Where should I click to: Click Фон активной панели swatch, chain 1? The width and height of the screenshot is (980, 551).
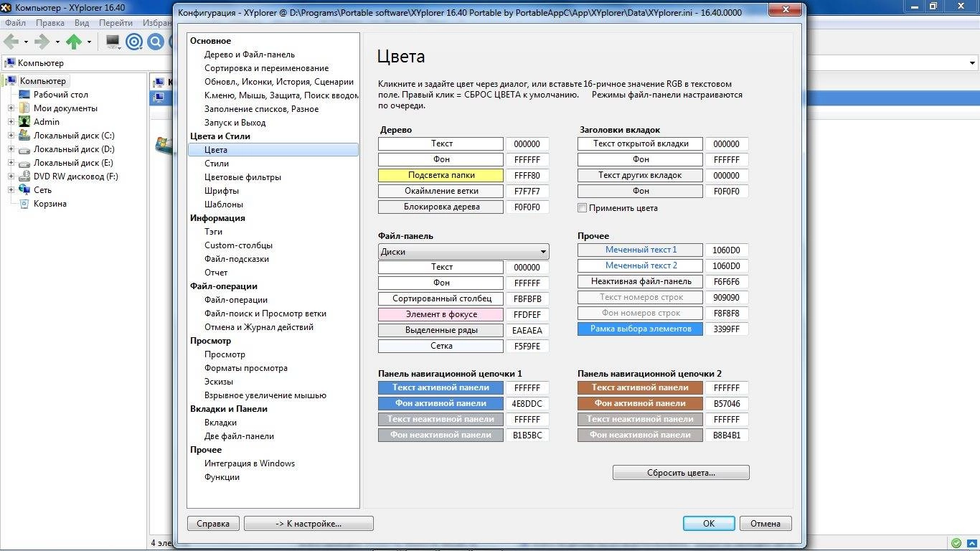click(x=441, y=403)
